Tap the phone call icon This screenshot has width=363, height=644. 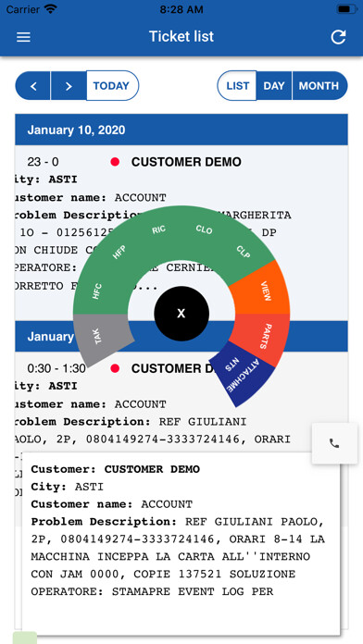pyautogui.click(x=334, y=443)
